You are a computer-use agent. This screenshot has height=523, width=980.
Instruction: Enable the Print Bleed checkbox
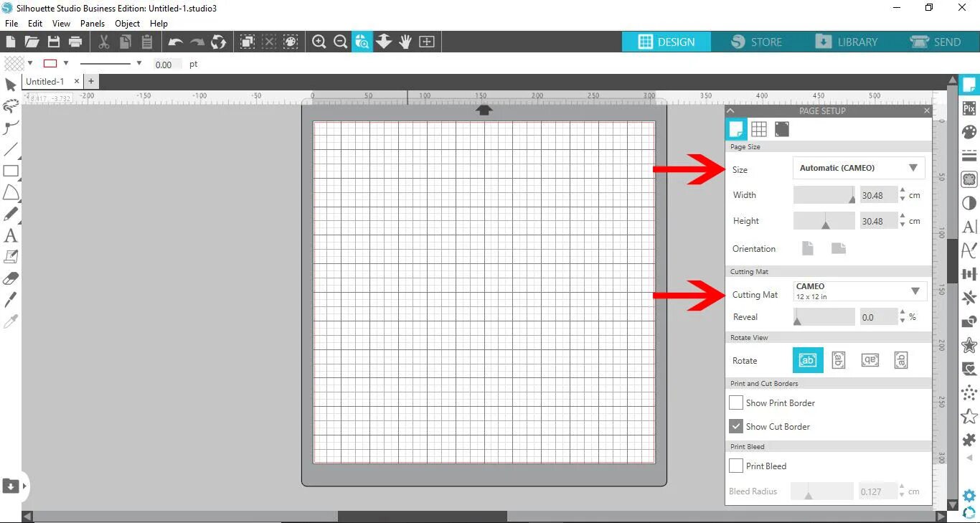pos(736,466)
